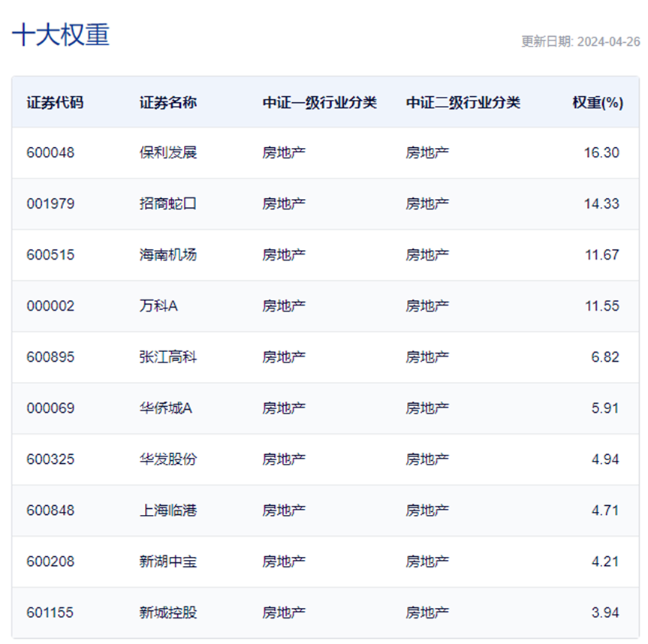This screenshot has width=648, height=644.
Task: Select stock name 保利发展
Action: click(x=167, y=153)
